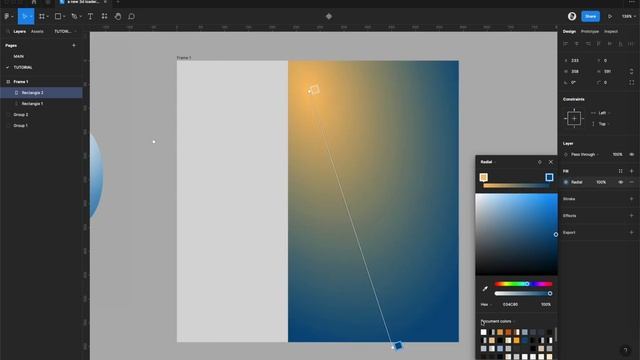Select the Hand tool
This screenshot has width=640, height=360.
pyautogui.click(x=118, y=16)
